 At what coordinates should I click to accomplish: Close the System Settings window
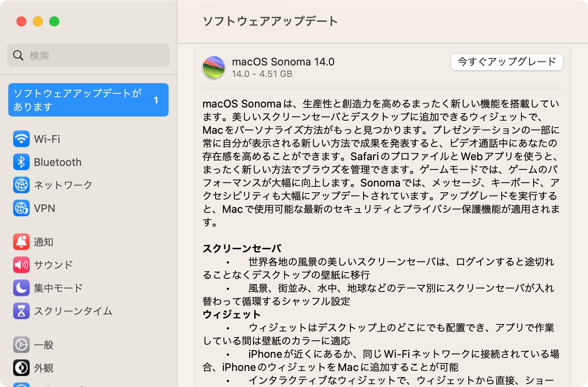[21, 21]
